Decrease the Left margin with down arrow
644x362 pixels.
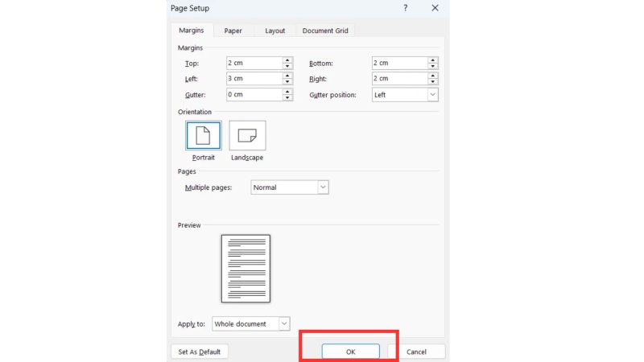point(287,82)
